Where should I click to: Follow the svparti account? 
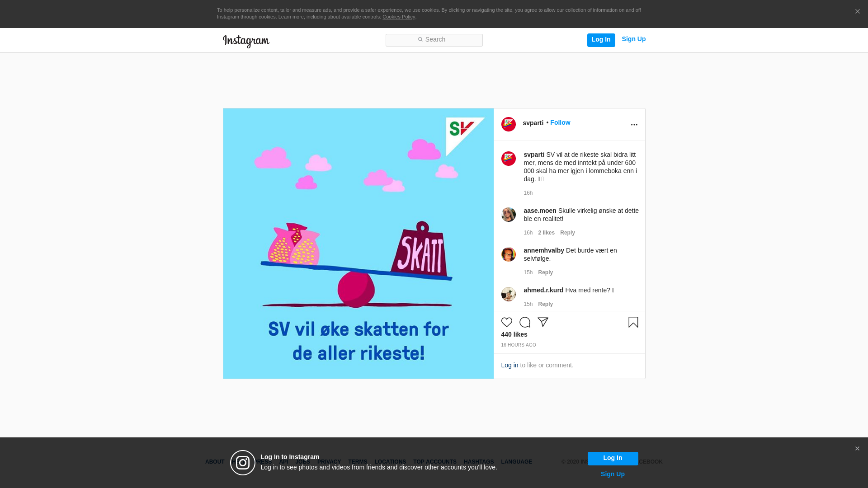point(560,122)
